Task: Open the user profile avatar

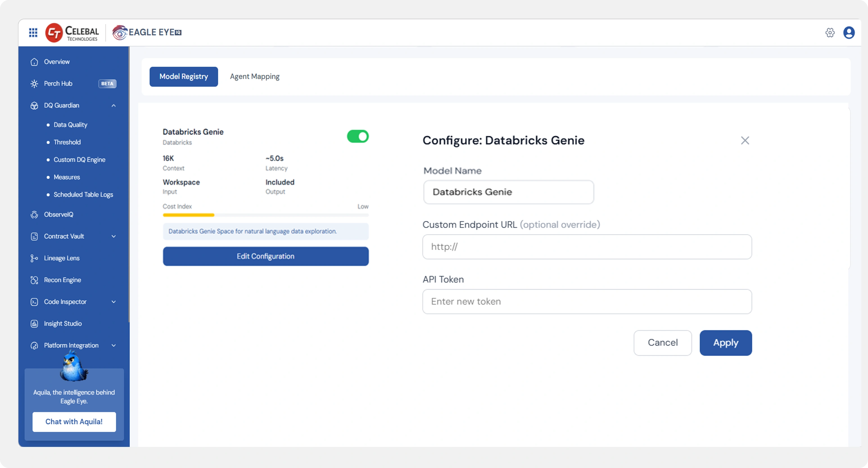Action: pos(849,32)
